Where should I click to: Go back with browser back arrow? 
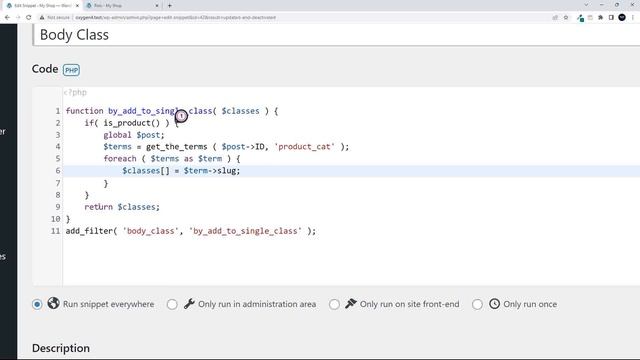tap(7, 18)
